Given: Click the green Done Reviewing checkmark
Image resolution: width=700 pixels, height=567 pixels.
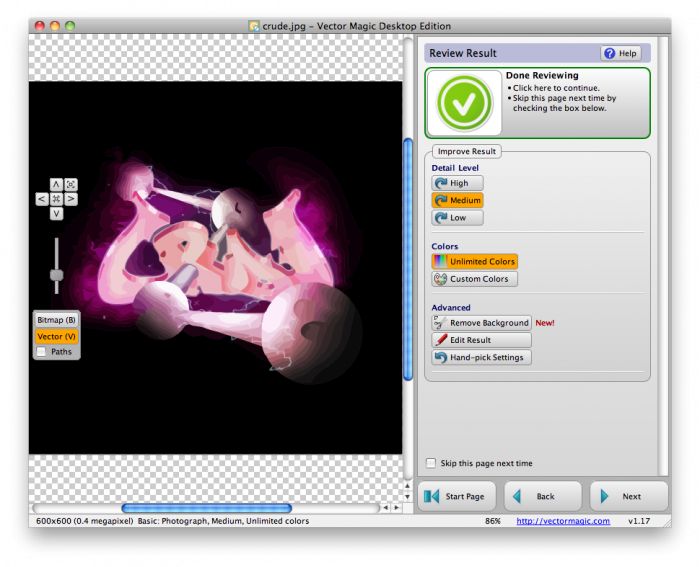Looking at the screenshot, I should click(464, 102).
